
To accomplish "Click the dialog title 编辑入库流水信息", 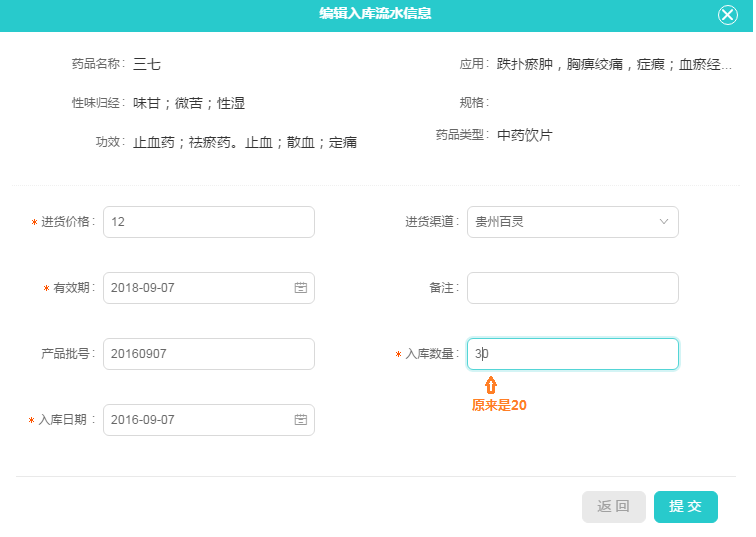I will (x=376, y=14).
